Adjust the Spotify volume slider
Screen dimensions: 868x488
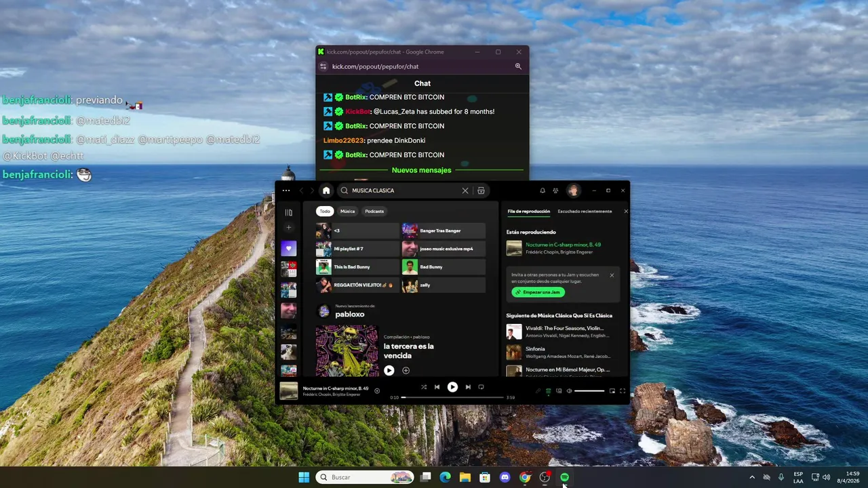click(589, 390)
